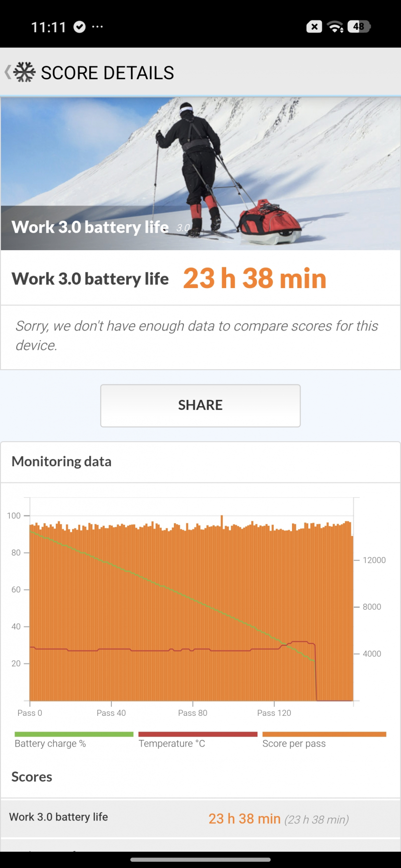
Task: Tap the Pass 80 marker on chart
Action: 193,713
